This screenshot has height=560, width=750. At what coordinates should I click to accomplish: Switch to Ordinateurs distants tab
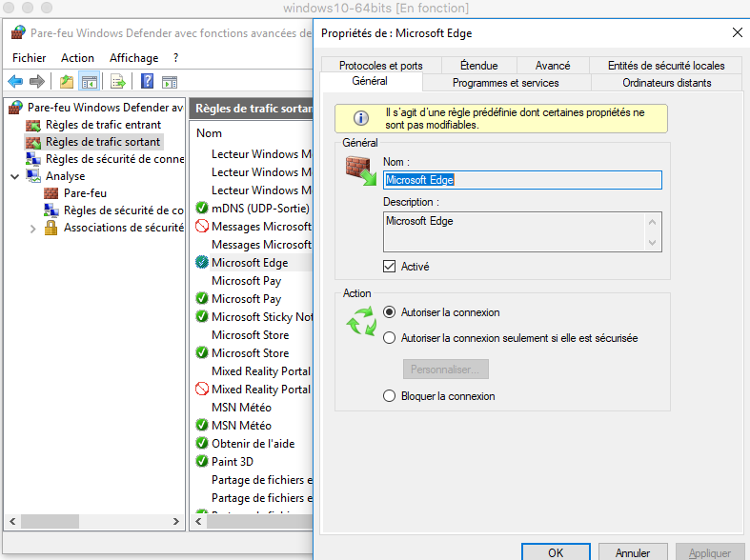click(667, 83)
